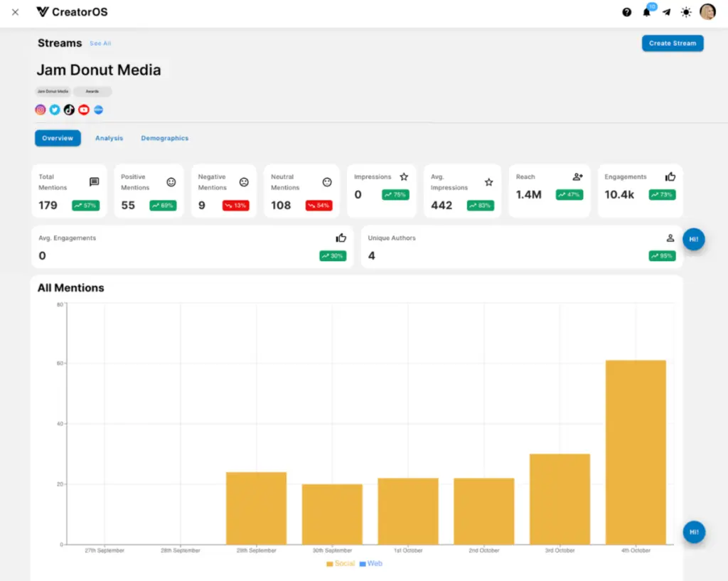Open the help question mark icon
The height and width of the screenshot is (581, 728).
[x=627, y=12]
